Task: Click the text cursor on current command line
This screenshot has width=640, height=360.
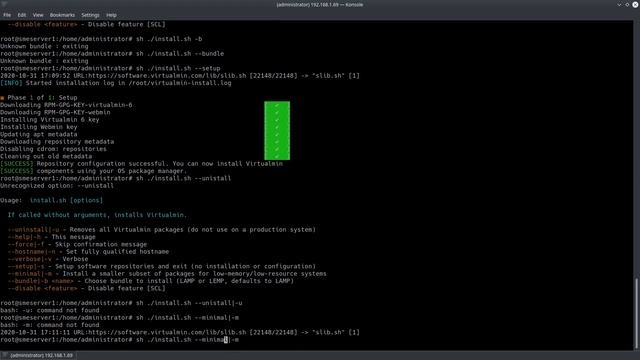Action: pyautogui.click(x=226, y=340)
